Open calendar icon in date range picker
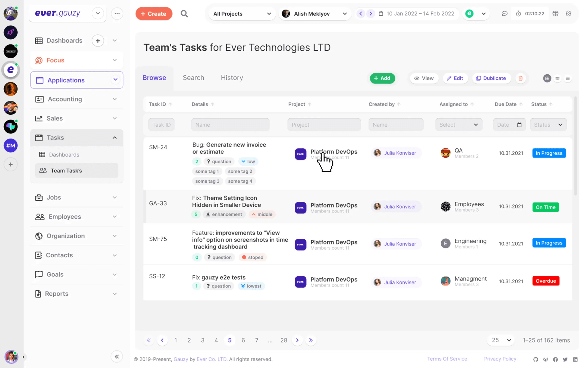The width and height of the screenshot is (588, 368). [381, 14]
